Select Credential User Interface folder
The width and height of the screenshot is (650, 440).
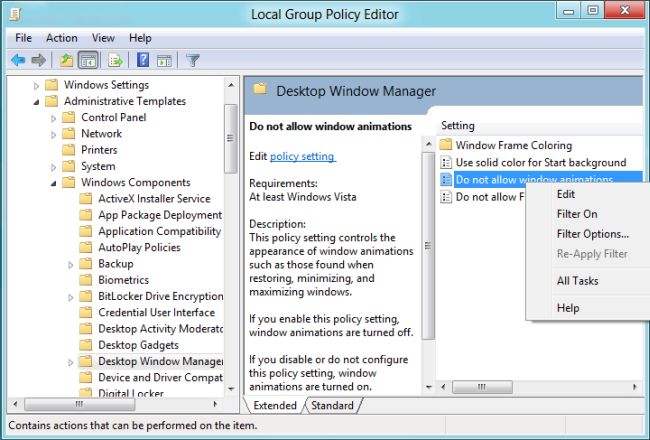pyautogui.click(x=156, y=312)
